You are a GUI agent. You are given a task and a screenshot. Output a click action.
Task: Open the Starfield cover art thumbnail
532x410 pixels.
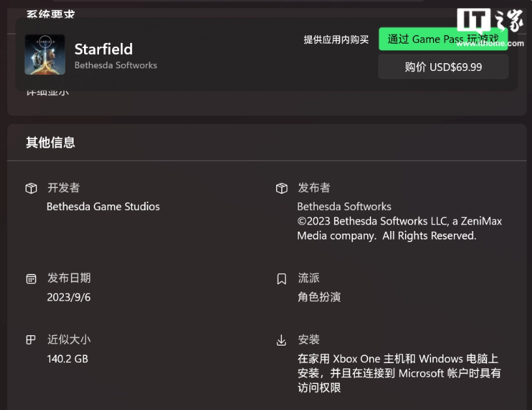(x=45, y=54)
